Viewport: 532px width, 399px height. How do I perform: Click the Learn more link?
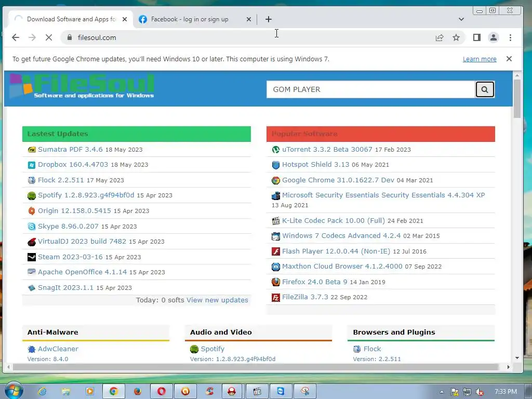tap(480, 59)
